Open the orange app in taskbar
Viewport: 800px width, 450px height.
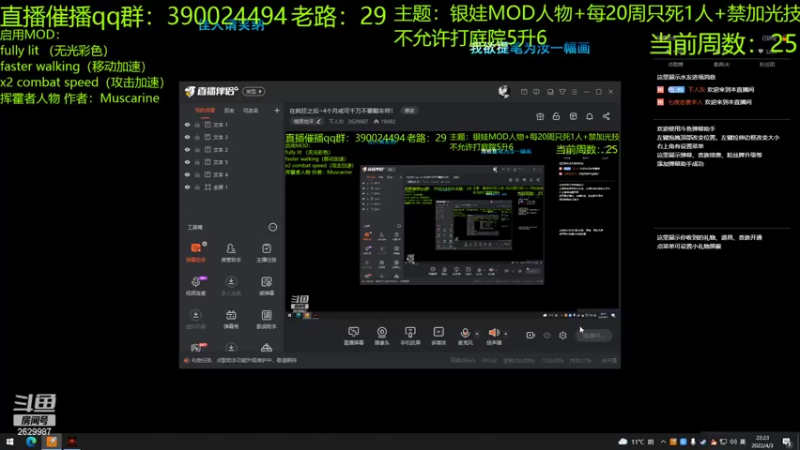(x=52, y=442)
